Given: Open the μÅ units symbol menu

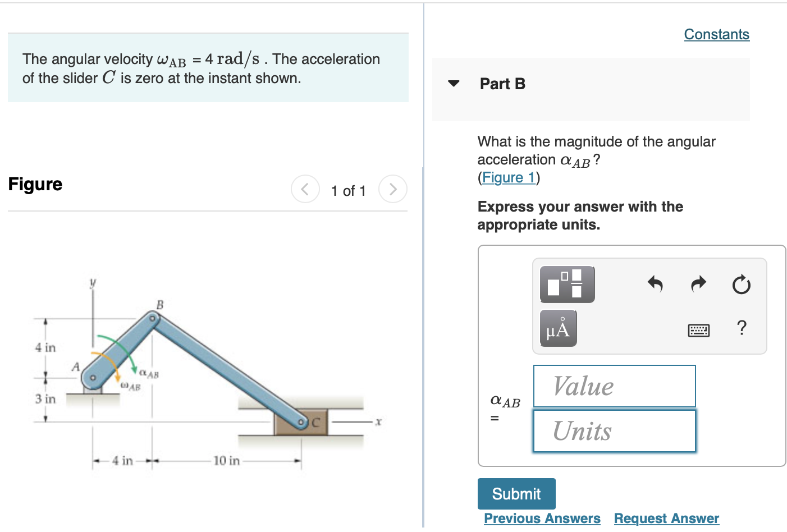Looking at the screenshot, I should point(558,328).
